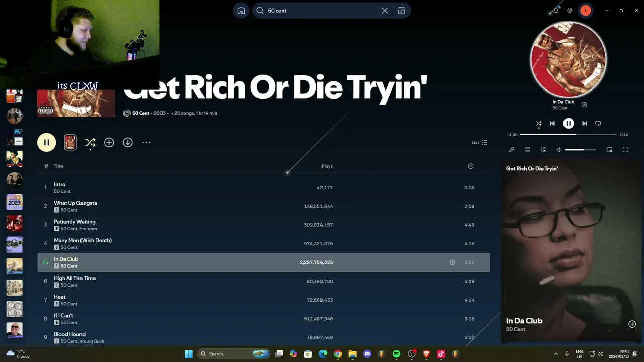Click the Plays column header
This screenshot has height=362, width=644.
[327, 166]
